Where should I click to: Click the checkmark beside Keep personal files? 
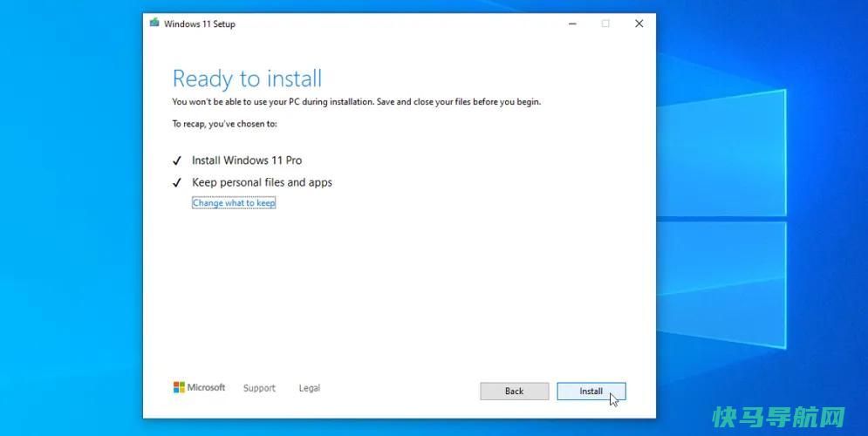[x=176, y=182]
